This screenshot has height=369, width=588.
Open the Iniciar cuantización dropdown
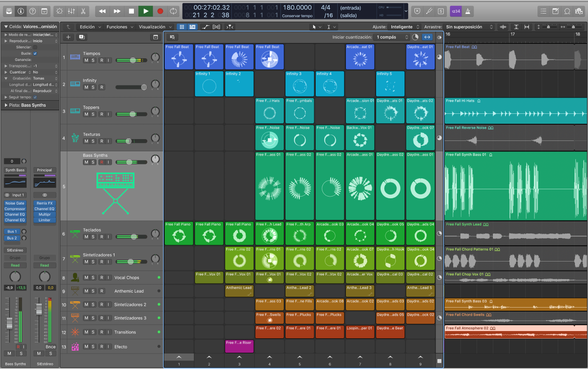(x=392, y=37)
